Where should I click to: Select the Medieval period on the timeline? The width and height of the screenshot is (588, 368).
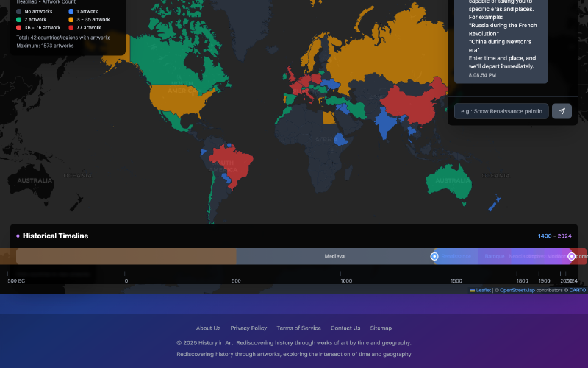pos(335,256)
